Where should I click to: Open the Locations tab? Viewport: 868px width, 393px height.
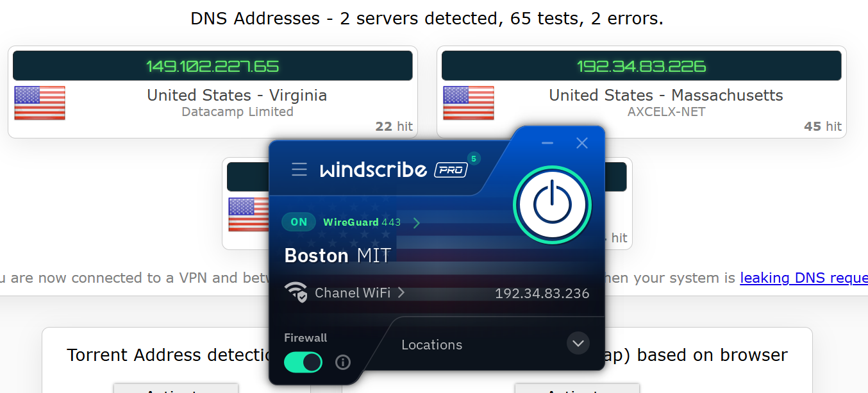tap(431, 345)
